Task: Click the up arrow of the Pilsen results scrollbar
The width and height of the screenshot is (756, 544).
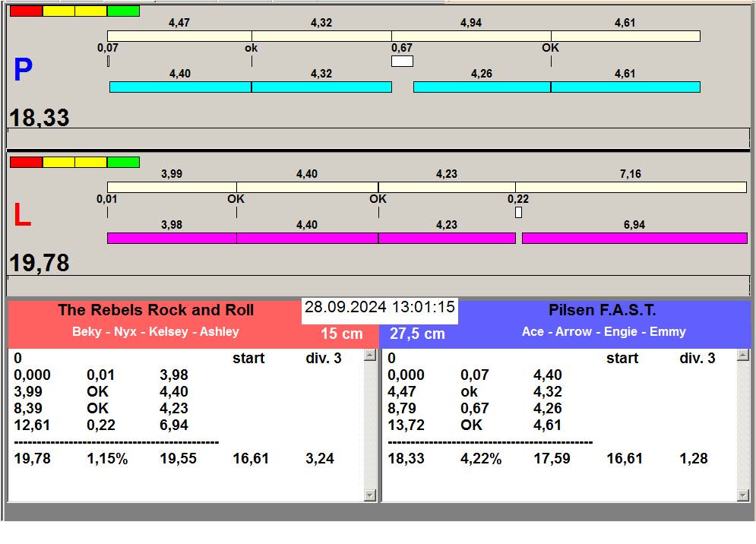Action: tap(743, 356)
